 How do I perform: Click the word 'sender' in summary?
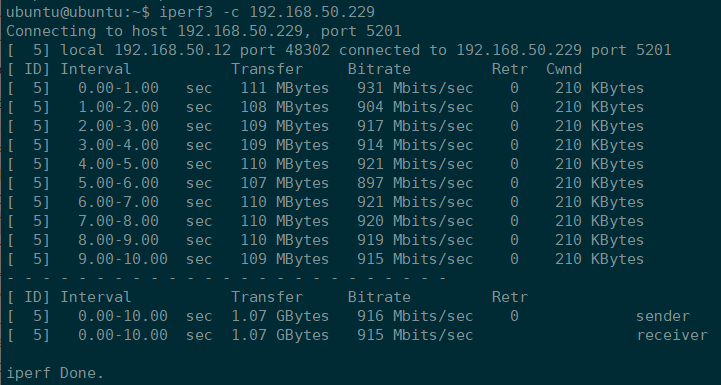[663, 316]
